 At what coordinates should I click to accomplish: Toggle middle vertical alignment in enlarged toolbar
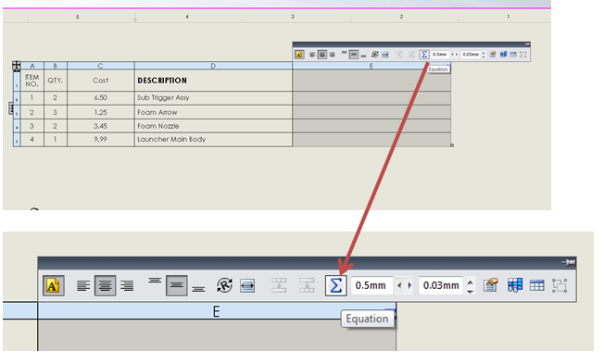[x=176, y=285]
